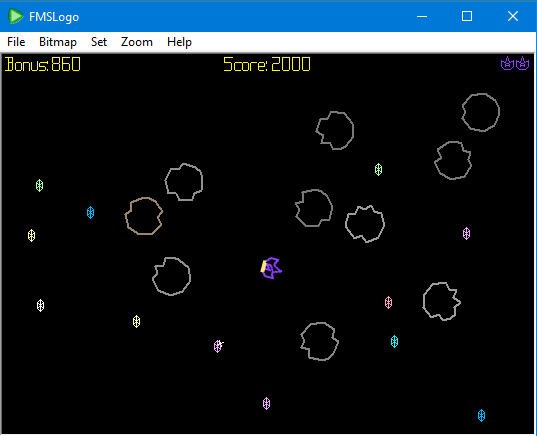Open the Bitmap menu
Viewport: 537px width, 436px height.
tap(58, 42)
